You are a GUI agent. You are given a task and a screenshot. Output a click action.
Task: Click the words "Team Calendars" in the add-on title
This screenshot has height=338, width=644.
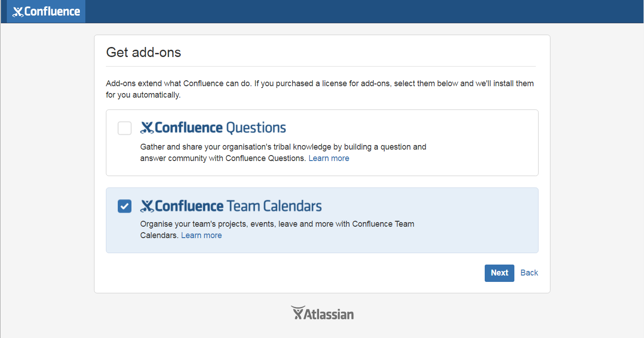coord(274,206)
